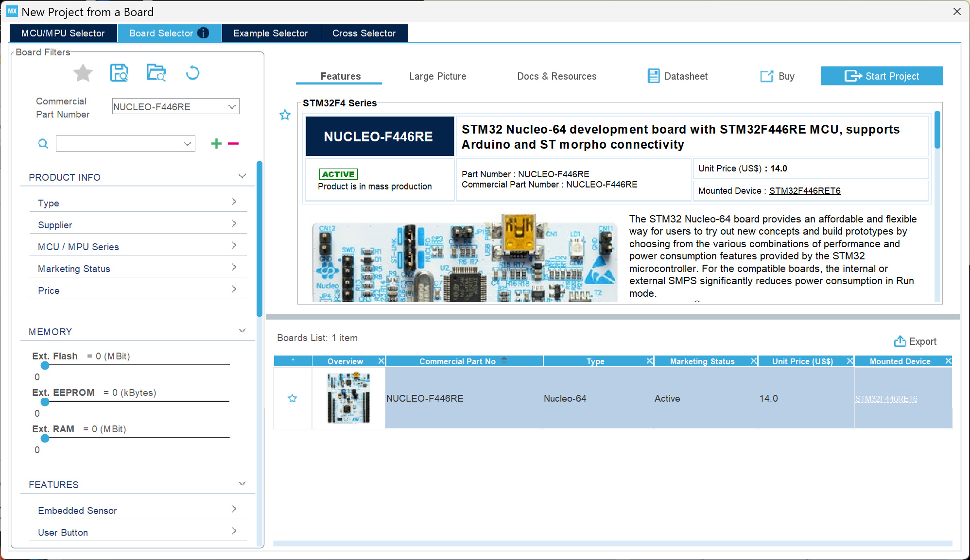Open Commercial Part Number dropdown
Viewport: 970px width, 560px height.
point(232,106)
